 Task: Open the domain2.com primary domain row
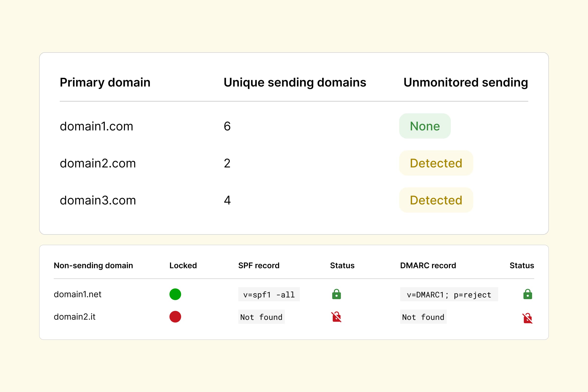tap(98, 163)
